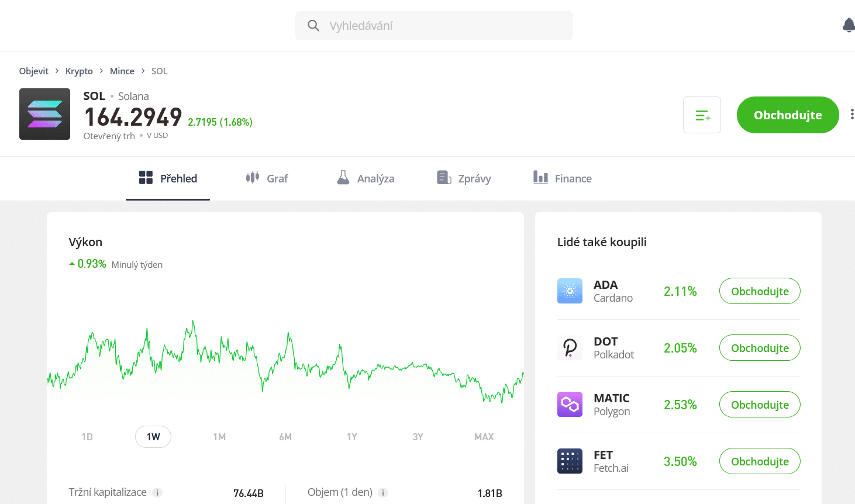
Task: Trade DOT with its Obchodujte button
Action: [760, 348]
